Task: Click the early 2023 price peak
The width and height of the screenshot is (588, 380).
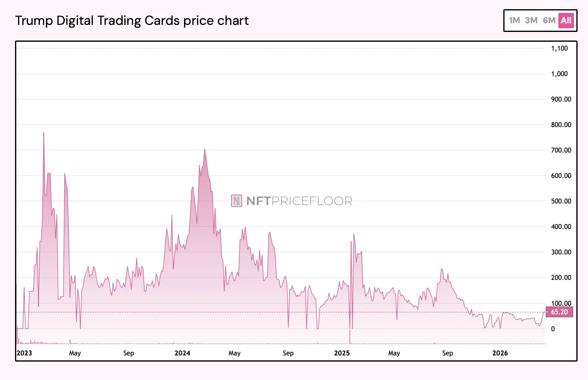Action: [44, 133]
